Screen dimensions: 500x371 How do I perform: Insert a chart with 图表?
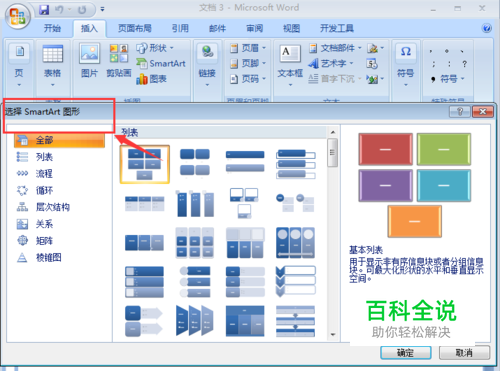click(151, 79)
